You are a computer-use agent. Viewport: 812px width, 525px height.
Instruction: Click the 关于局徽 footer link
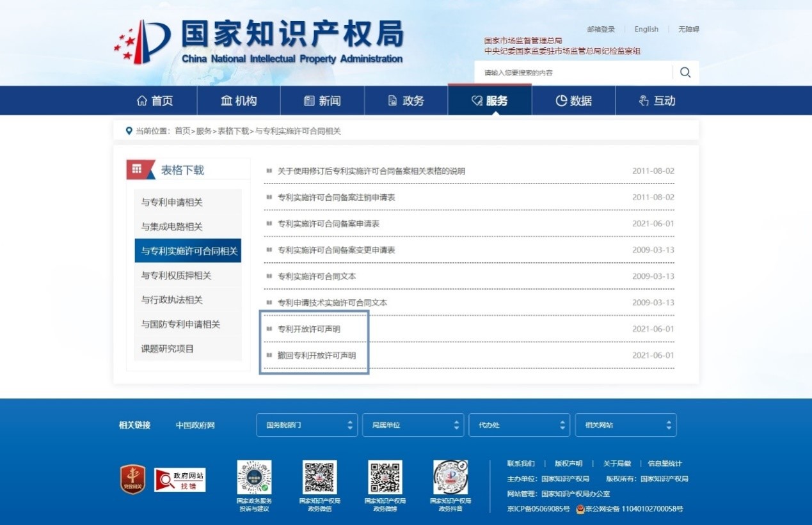tap(617, 464)
